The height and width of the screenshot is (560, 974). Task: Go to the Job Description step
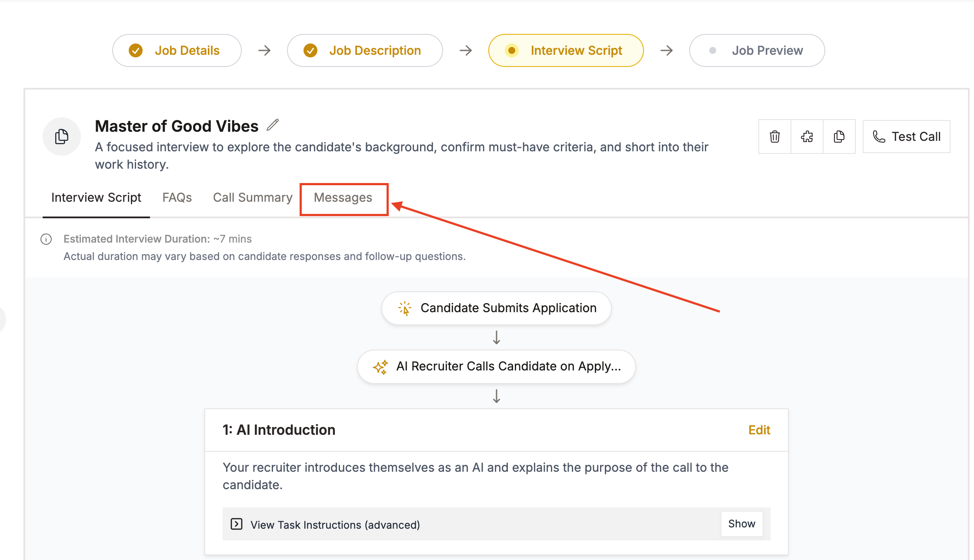pyautogui.click(x=365, y=50)
